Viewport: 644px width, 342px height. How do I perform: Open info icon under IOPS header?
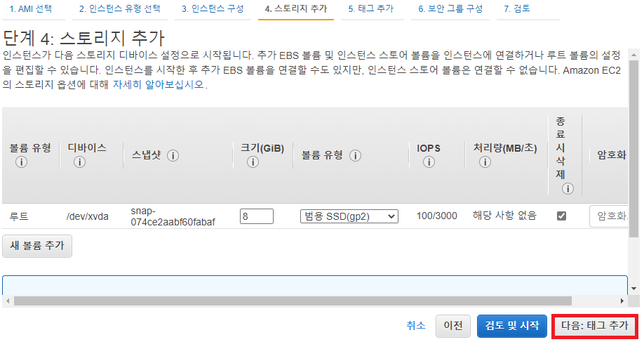point(429,162)
